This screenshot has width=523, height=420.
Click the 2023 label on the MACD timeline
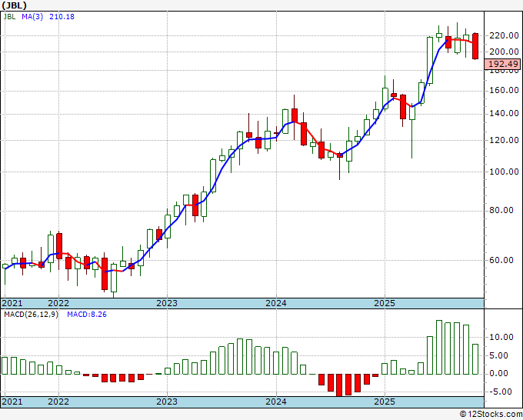click(x=167, y=402)
